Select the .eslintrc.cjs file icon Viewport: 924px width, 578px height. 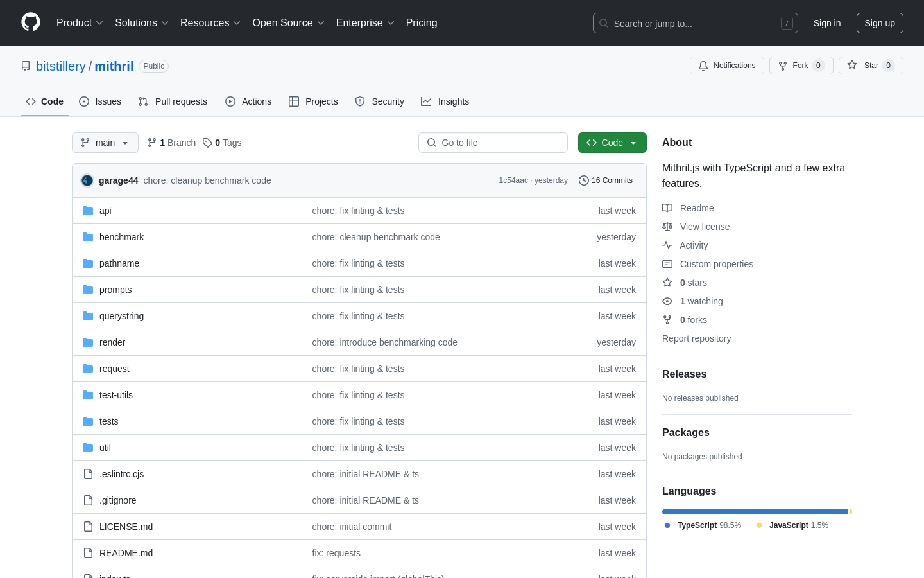click(88, 474)
